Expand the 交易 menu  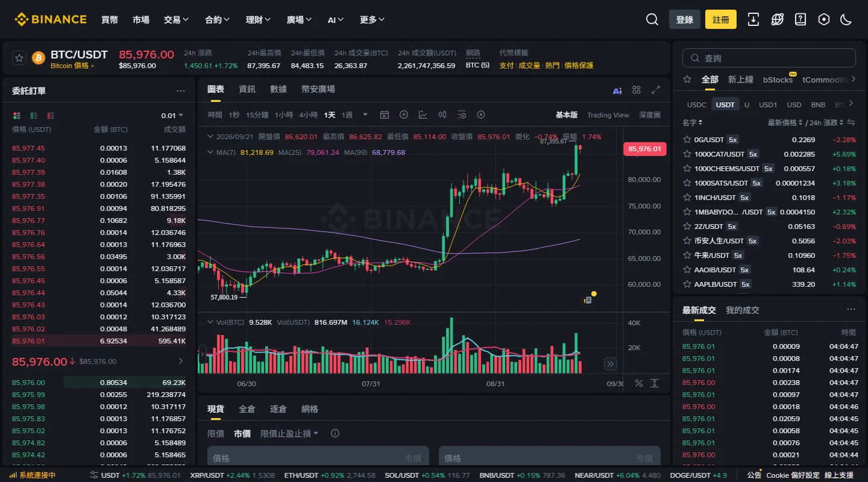tap(177, 19)
